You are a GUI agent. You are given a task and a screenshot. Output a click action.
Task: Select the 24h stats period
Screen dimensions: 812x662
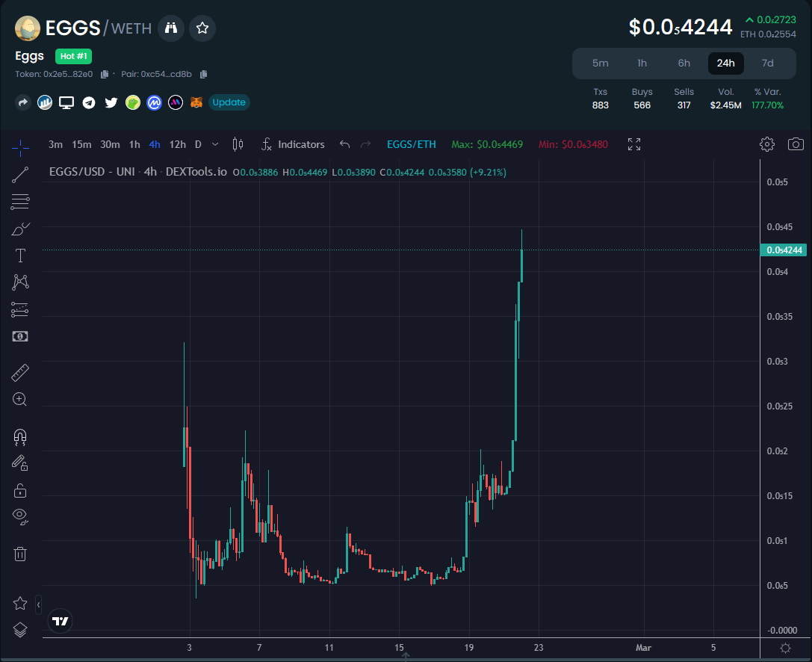(x=726, y=64)
